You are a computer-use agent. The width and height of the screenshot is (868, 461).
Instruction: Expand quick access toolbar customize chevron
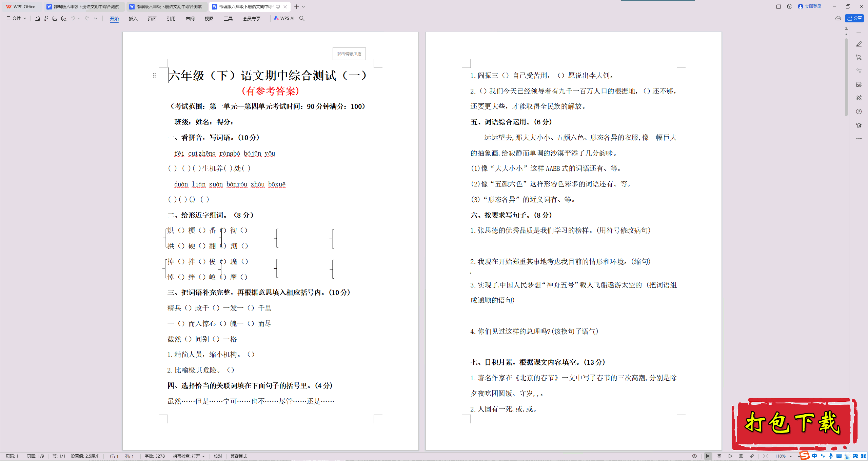coord(96,18)
